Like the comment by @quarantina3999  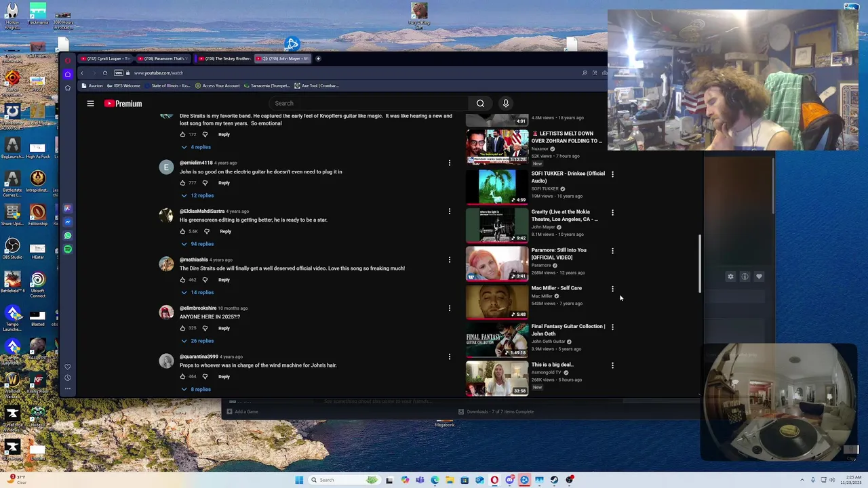[182, 377]
